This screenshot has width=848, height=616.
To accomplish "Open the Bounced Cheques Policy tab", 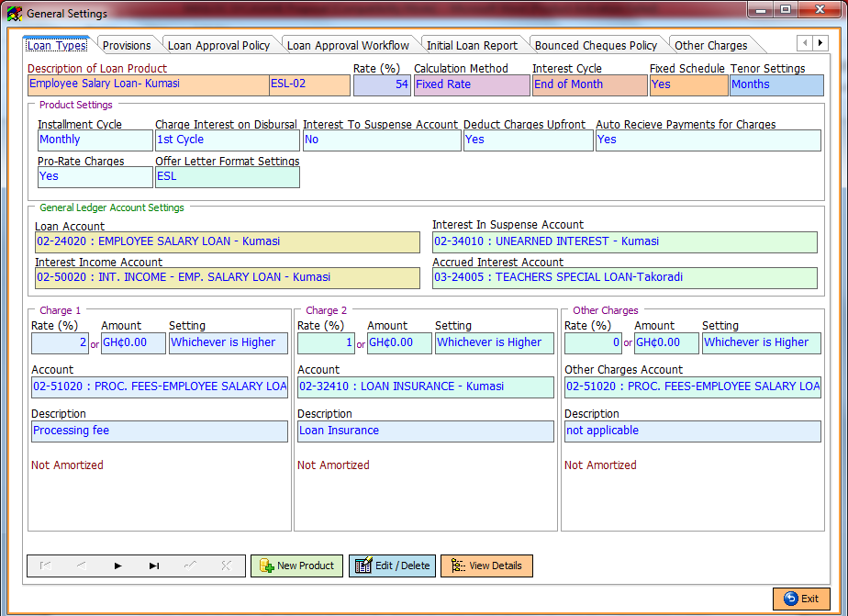I will [596, 45].
